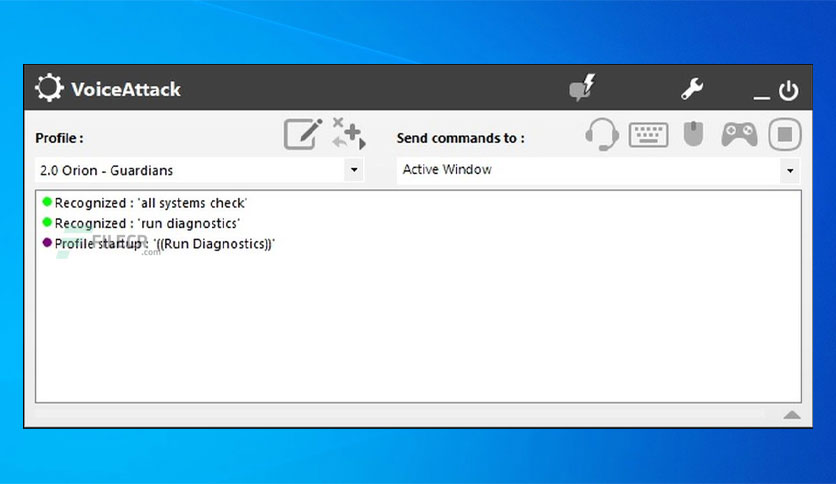Expand the panel with the bottom-right triangle
The width and height of the screenshot is (836, 484).
(792, 415)
